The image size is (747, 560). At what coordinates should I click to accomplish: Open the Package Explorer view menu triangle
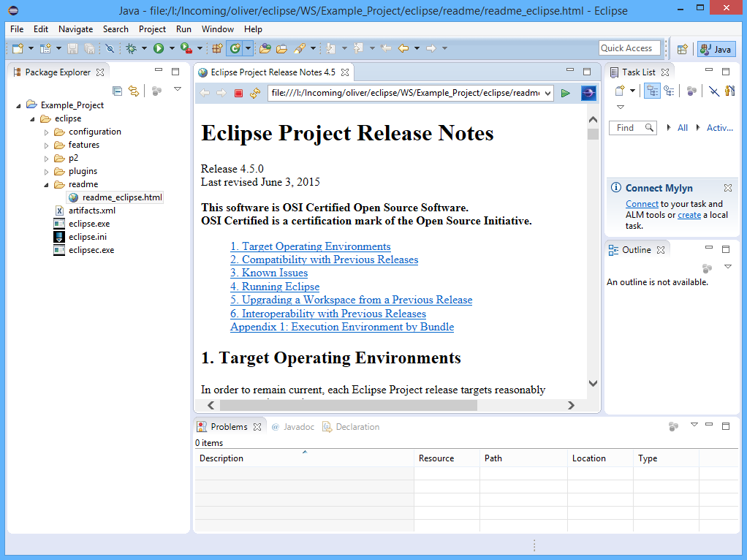pos(178,89)
